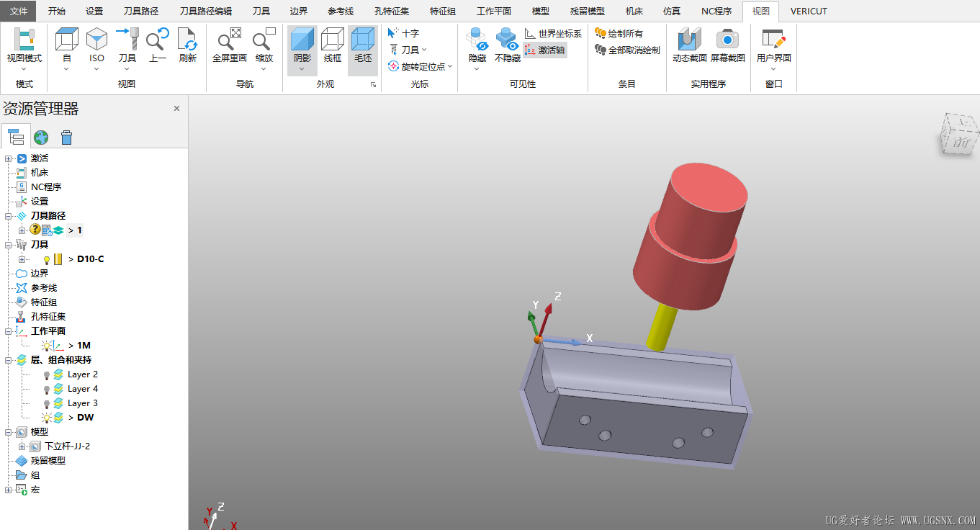The image size is (980, 530).
Task: Switch to the NC程序 ribbon tab
Action: pos(716,11)
